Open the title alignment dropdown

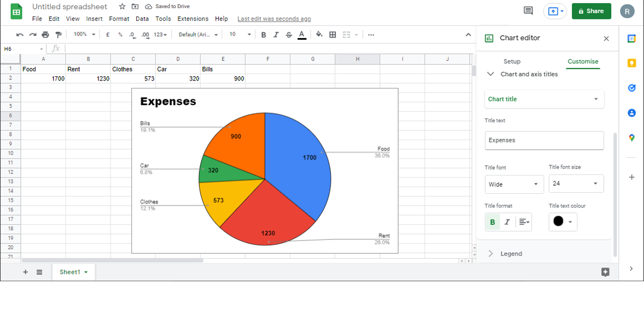[x=524, y=222]
